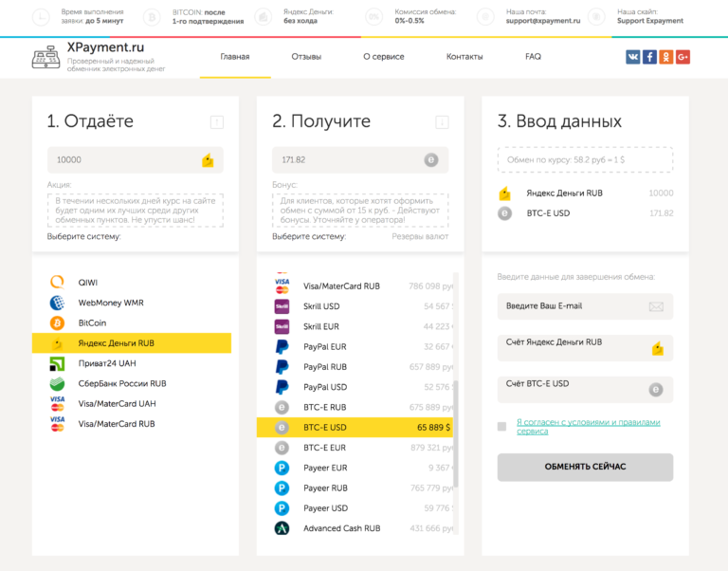This screenshot has width=728, height=571.
Task: Focus the Введите Ваш E-mail field
Action: pyautogui.click(x=585, y=306)
